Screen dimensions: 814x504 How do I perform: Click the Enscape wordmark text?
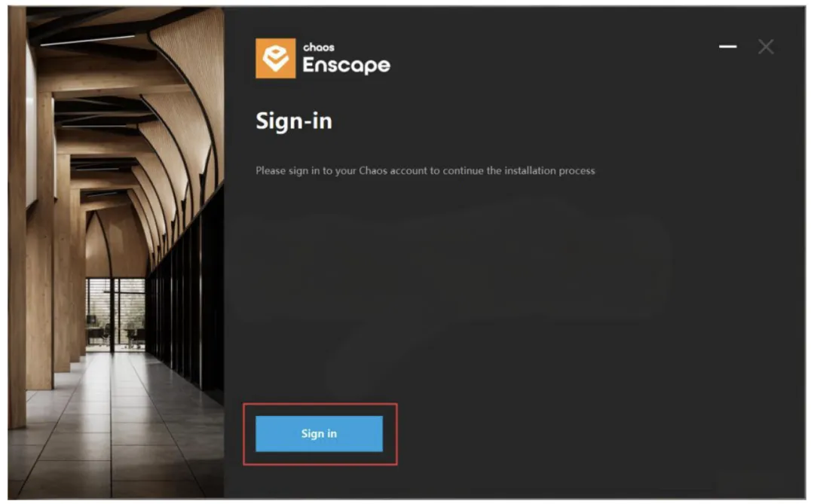[x=346, y=66]
